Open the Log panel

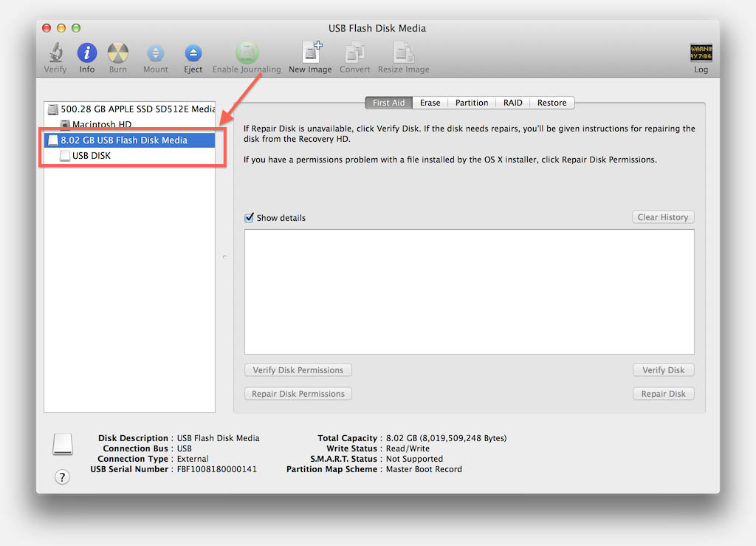(x=700, y=52)
